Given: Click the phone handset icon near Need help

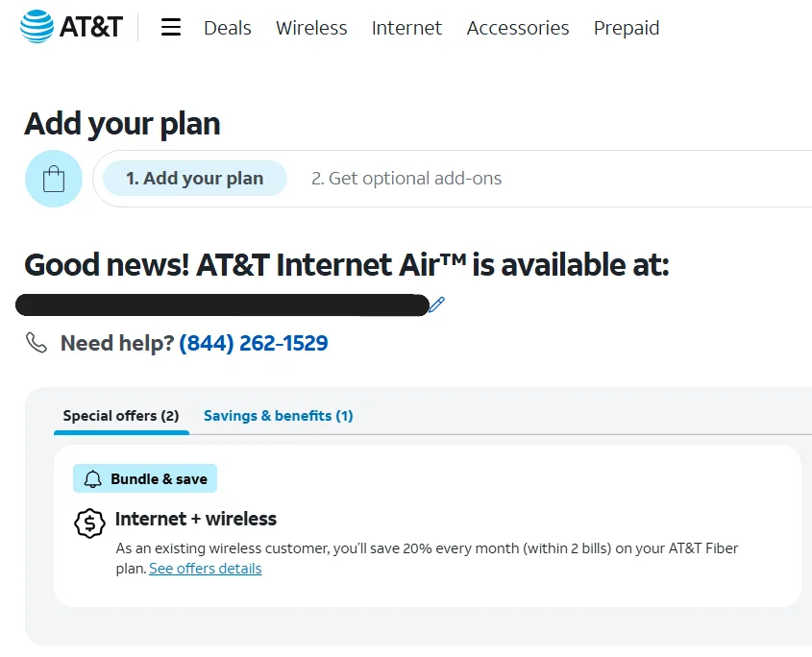Looking at the screenshot, I should point(37,343).
